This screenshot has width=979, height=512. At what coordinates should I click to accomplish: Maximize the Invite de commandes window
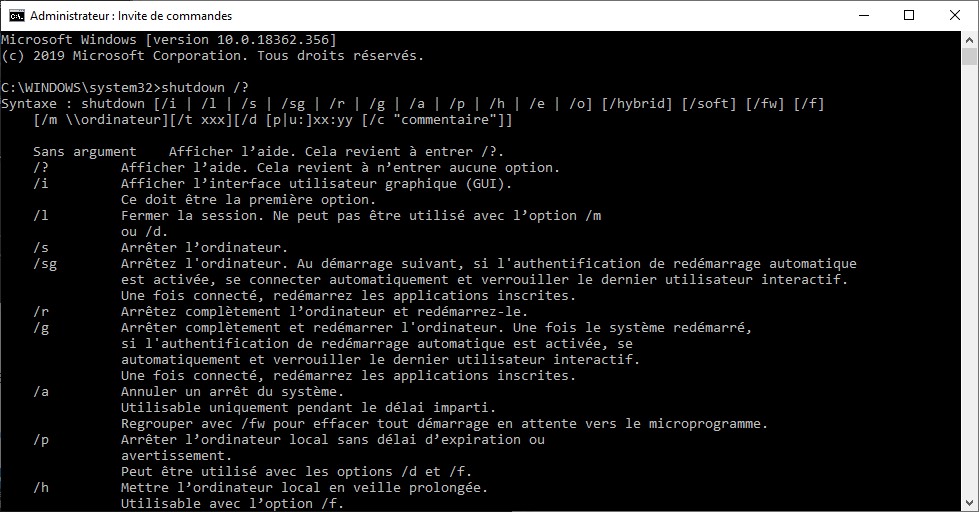(x=909, y=16)
